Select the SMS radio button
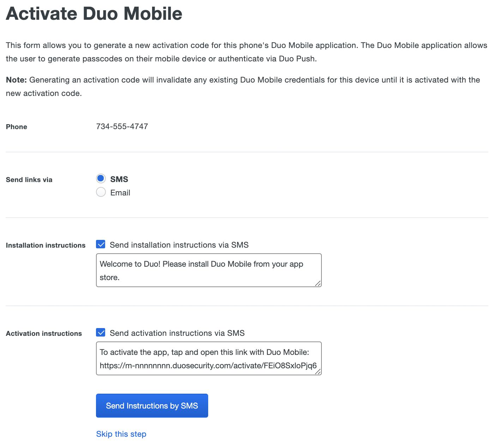This screenshot has height=448, width=494. (x=101, y=178)
